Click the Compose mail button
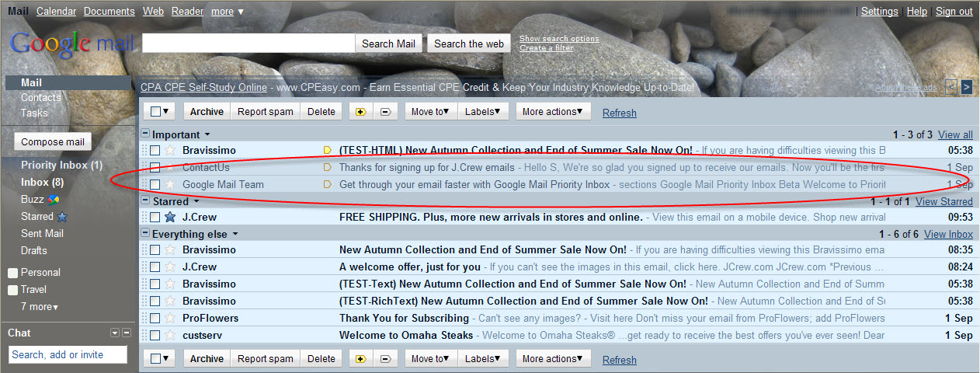The width and height of the screenshot is (980, 373). pos(53,142)
